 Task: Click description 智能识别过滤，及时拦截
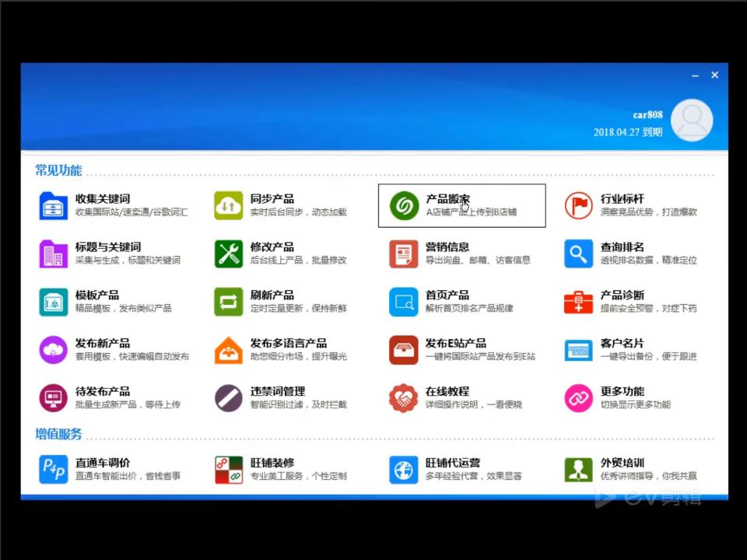pyautogui.click(x=299, y=404)
